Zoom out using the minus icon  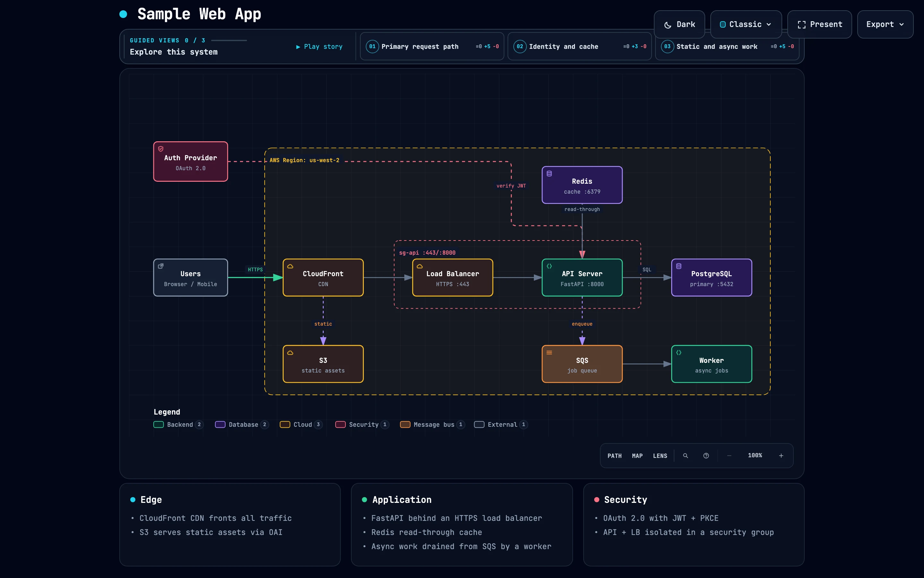coord(729,456)
